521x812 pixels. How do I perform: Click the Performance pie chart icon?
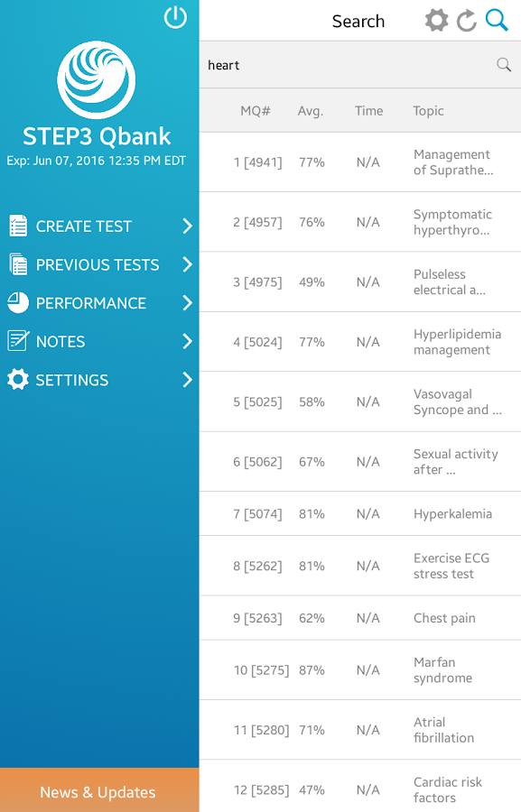[18, 302]
